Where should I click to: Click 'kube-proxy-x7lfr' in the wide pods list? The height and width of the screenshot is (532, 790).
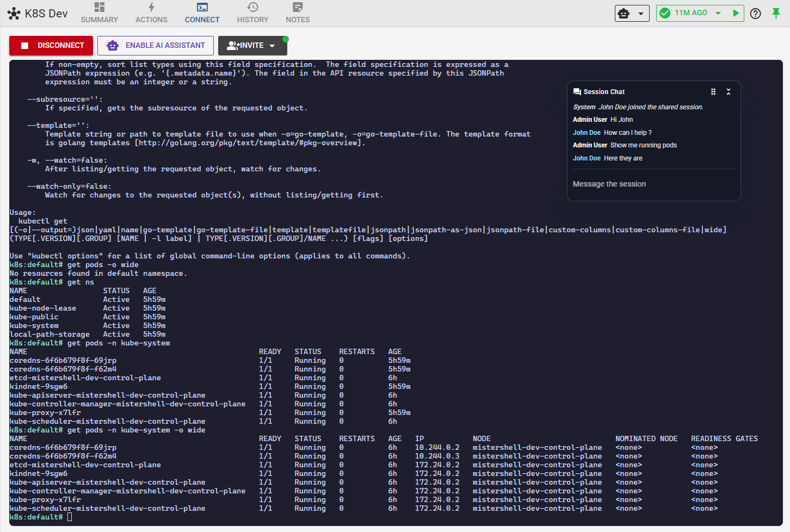tap(45, 499)
